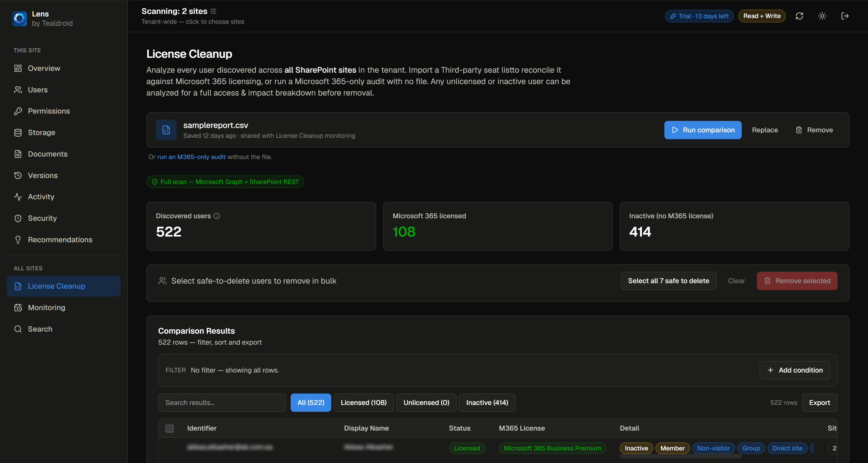Tick the select-all checkbox in table header

(x=169, y=428)
